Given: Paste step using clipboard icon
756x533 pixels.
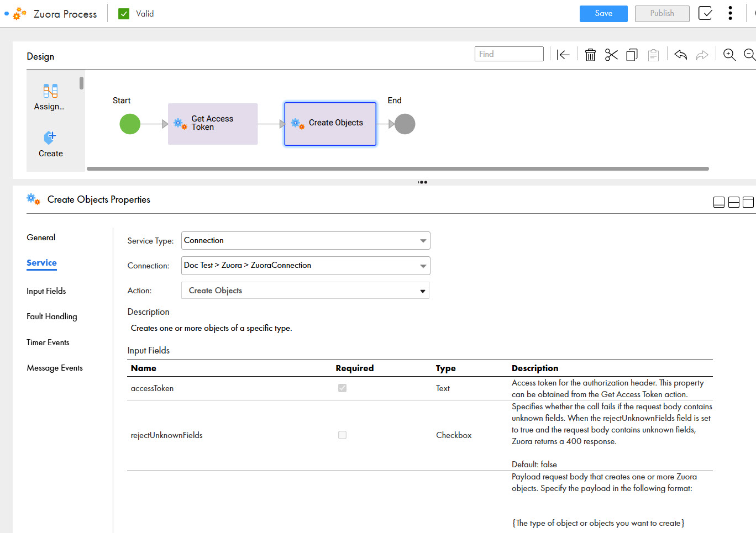Looking at the screenshot, I should click(x=653, y=55).
